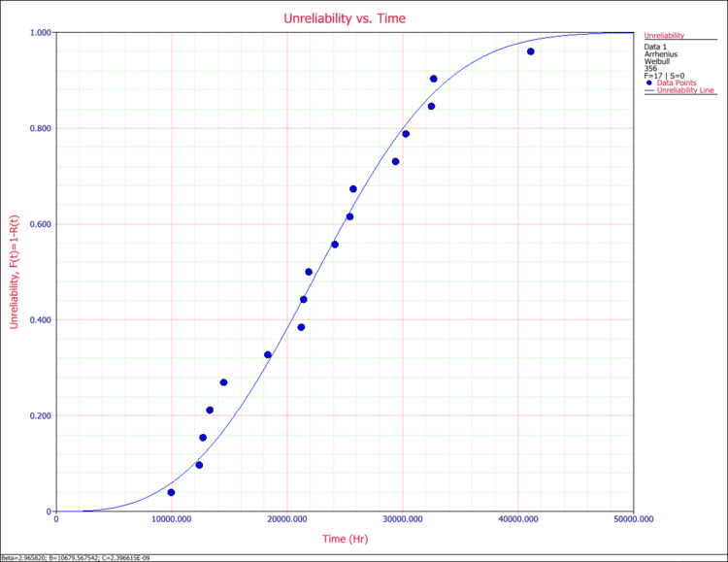
Task: Click the parameter text starting 'Beta=2.965820' in status bar
Action: [x=75, y=558]
